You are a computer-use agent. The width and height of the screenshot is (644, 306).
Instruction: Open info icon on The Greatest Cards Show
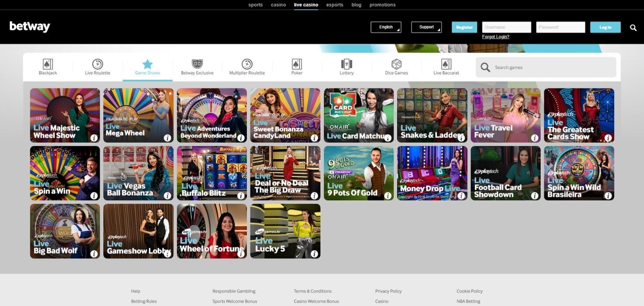pos(608,138)
